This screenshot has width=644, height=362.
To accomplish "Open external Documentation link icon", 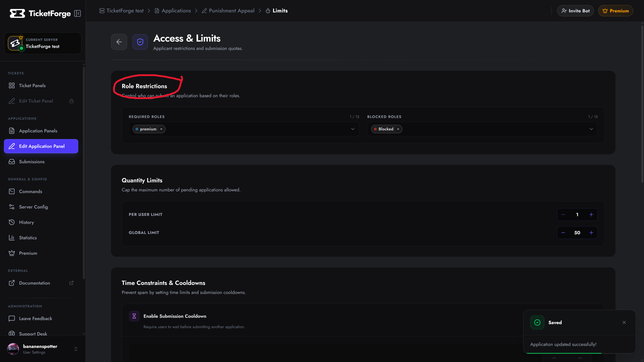I will click(x=72, y=283).
